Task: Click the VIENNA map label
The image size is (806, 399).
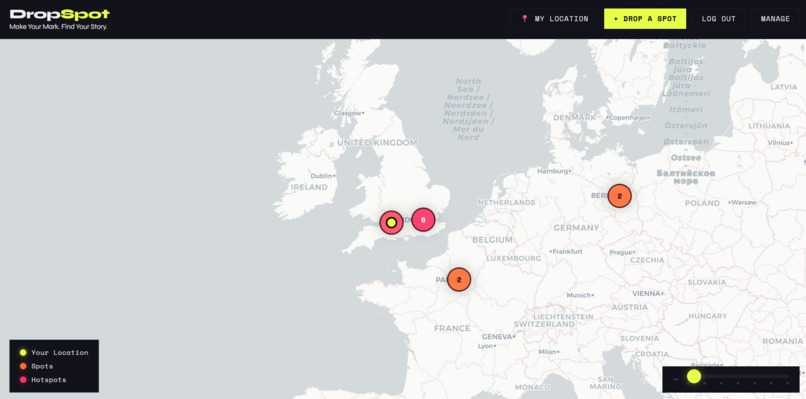Action: tap(648, 293)
